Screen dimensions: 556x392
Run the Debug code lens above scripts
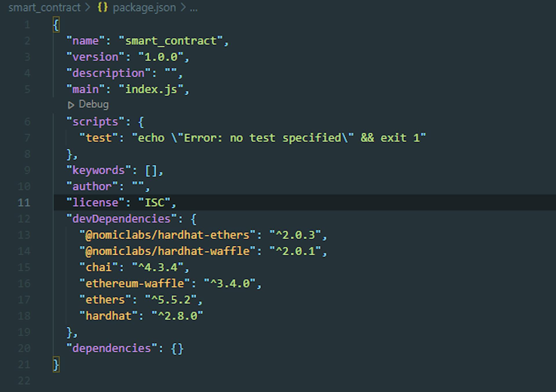(x=94, y=104)
